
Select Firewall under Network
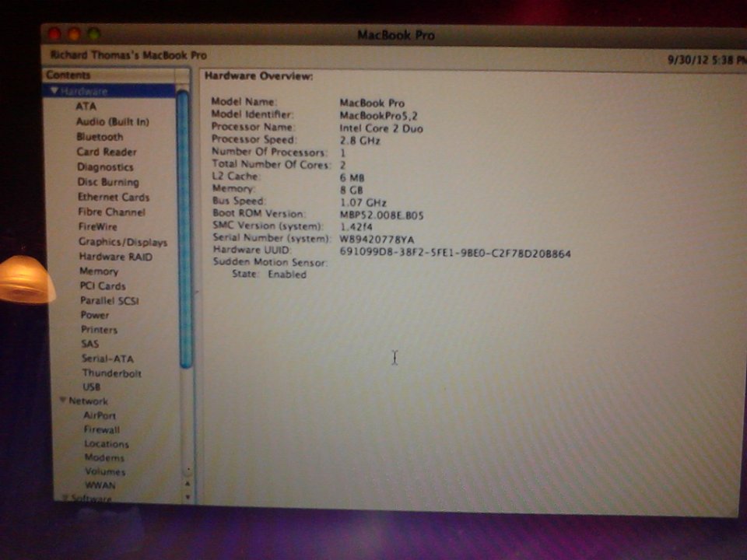coord(102,429)
